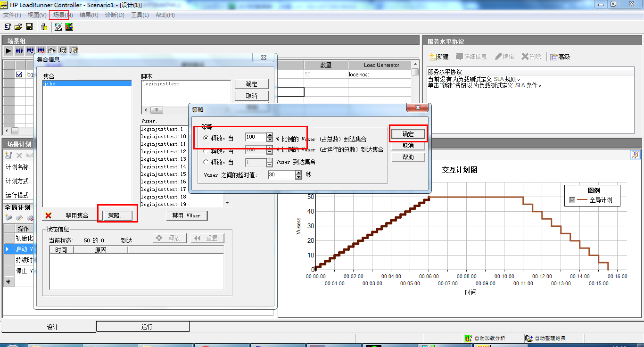Click 取消 in the 策略 dialog

click(x=408, y=146)
